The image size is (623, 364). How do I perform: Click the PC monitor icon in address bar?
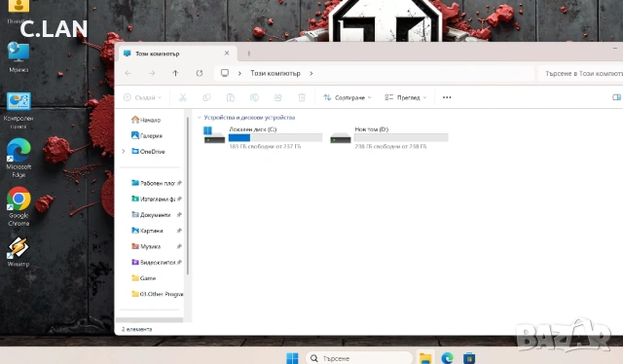[225, 73]
